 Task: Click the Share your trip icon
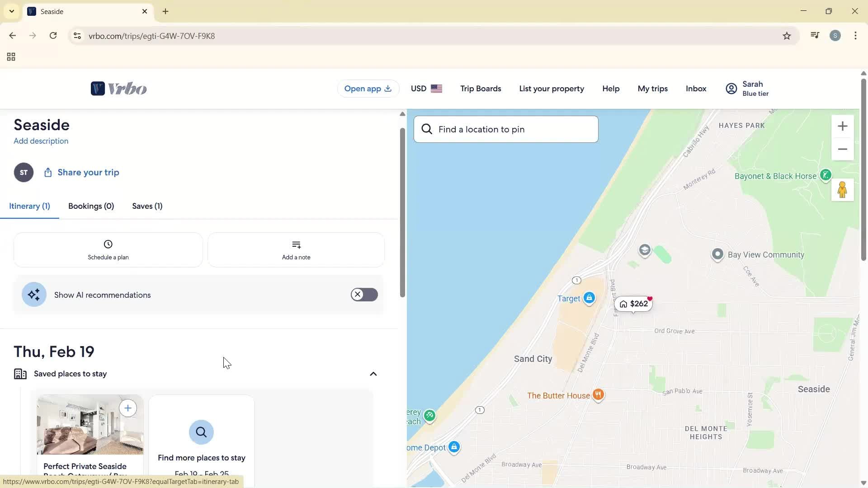tap(48, 172)
